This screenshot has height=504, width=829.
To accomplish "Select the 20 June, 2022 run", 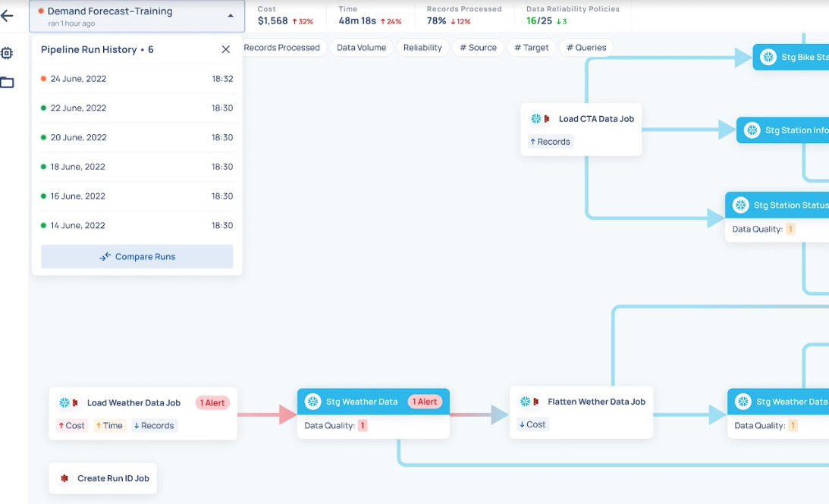I will pyautogui.click(x=137, y=137).
